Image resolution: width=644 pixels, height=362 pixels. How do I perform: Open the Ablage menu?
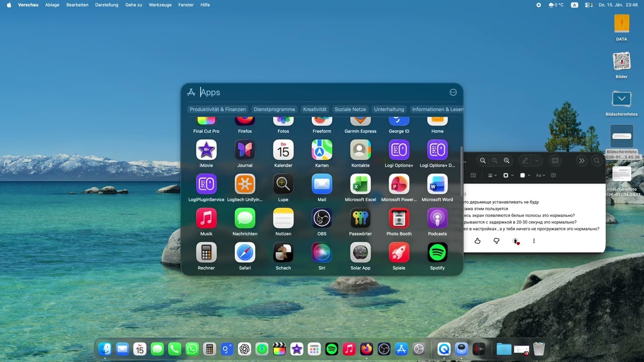[52, 5]
